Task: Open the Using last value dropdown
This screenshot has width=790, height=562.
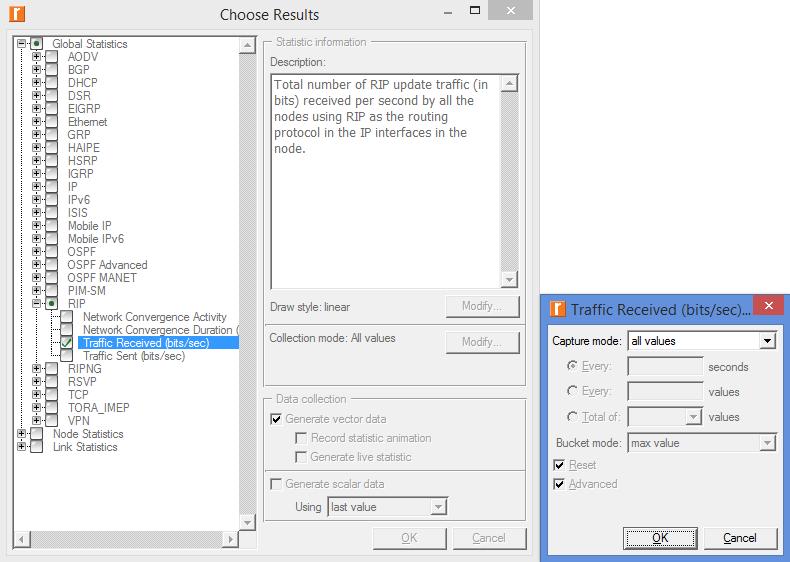Action: 438,507
